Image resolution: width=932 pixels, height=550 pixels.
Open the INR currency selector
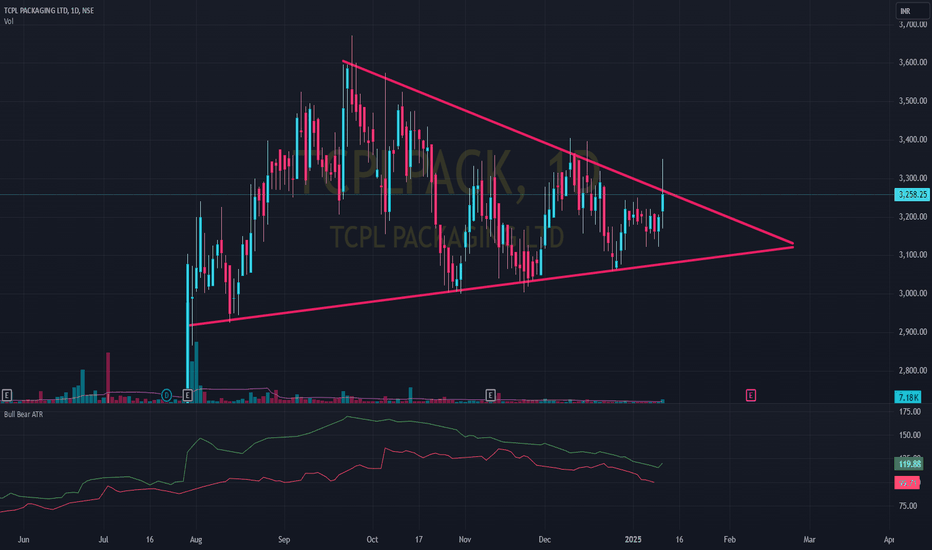(x=912, y=11)
